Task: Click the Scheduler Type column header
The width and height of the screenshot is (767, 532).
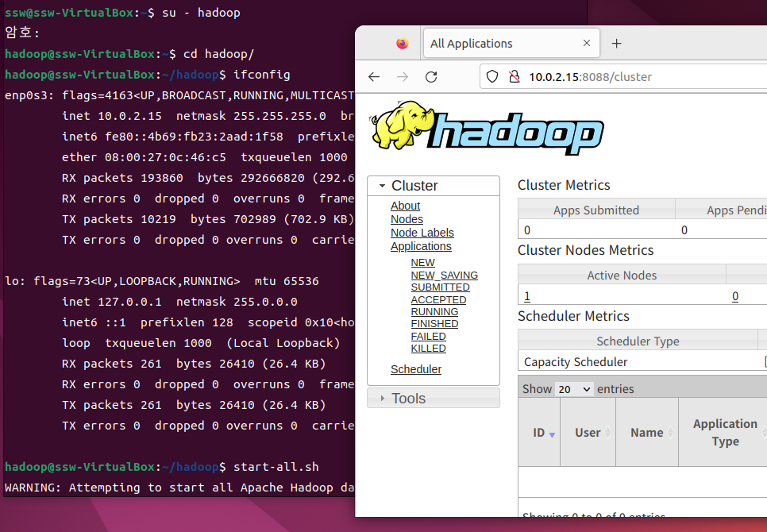Action: click(638, 341)
